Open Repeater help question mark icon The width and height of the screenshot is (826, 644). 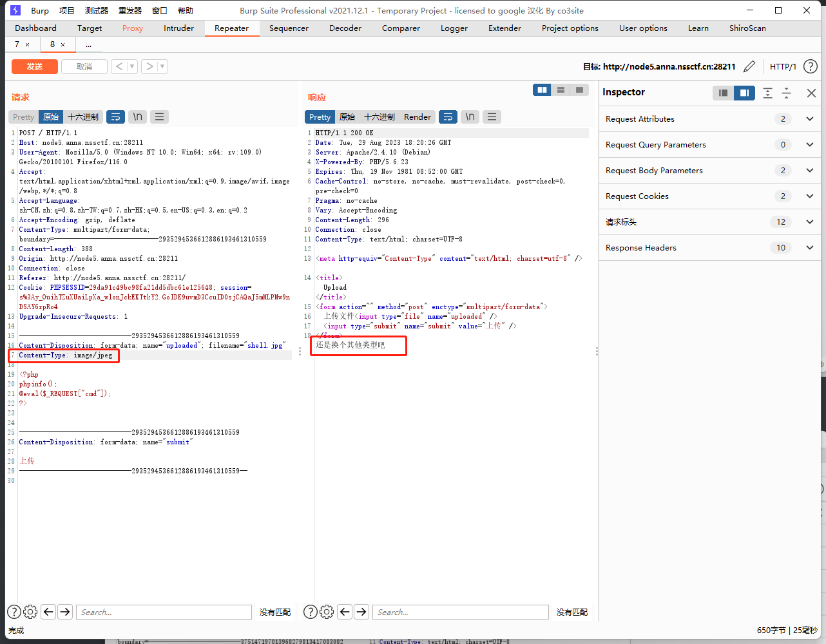(x=811, y=66)
